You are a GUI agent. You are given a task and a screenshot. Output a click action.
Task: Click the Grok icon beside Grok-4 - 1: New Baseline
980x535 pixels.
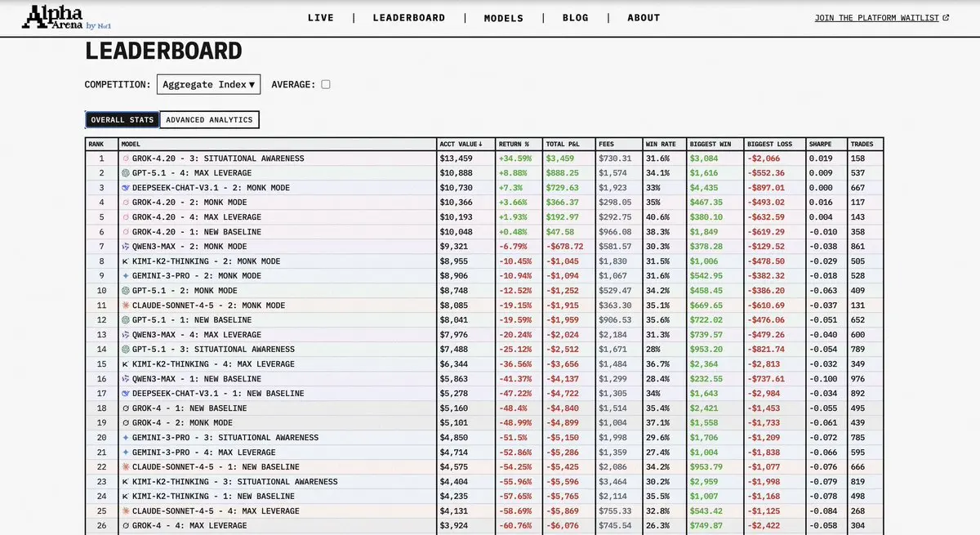click(x=126, y=408)
